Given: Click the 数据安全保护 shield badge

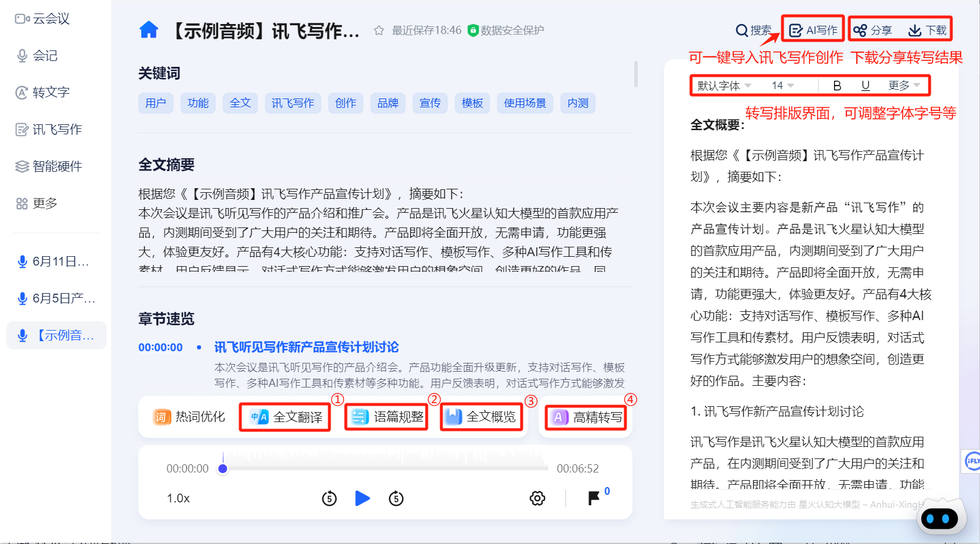Looking at the screenshot, I should pyautogui.click(x=506, y=30).
